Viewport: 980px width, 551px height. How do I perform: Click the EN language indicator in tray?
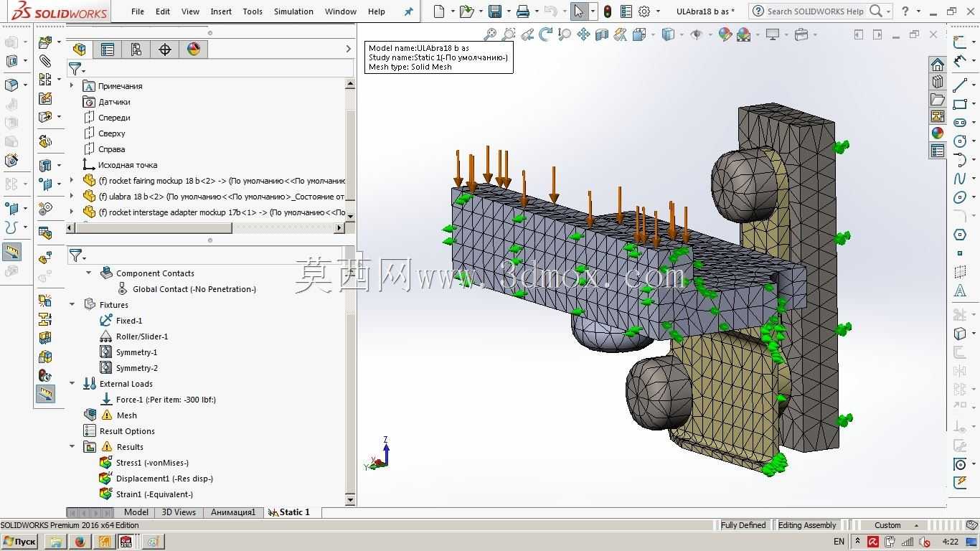click(x=839, y=542)
